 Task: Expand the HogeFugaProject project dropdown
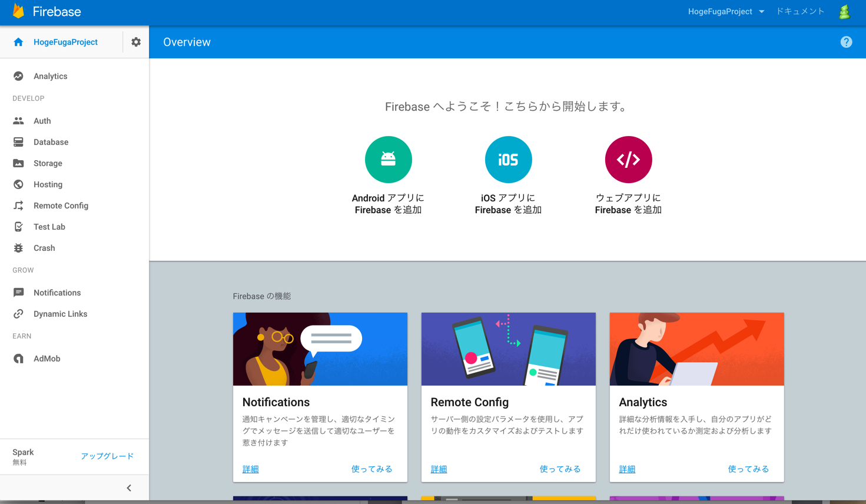click(726, 11)
